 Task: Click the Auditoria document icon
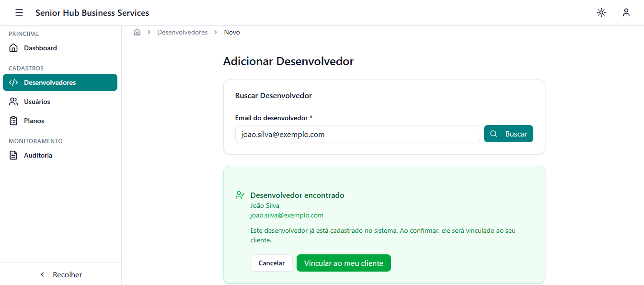(x=14, y=155)
